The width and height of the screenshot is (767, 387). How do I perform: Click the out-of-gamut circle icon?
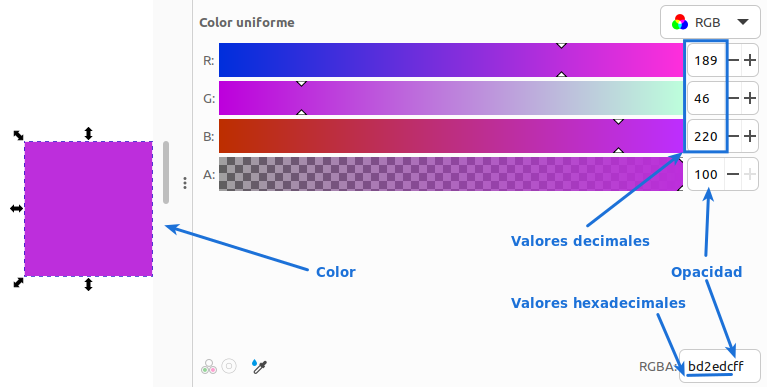(x=229, y=366)
